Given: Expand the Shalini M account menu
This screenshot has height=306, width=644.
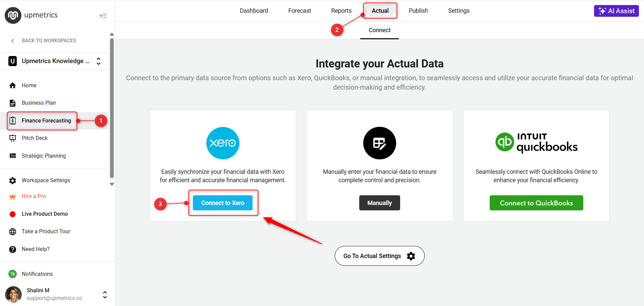Looking at the screenshot, I should point(105,295).
